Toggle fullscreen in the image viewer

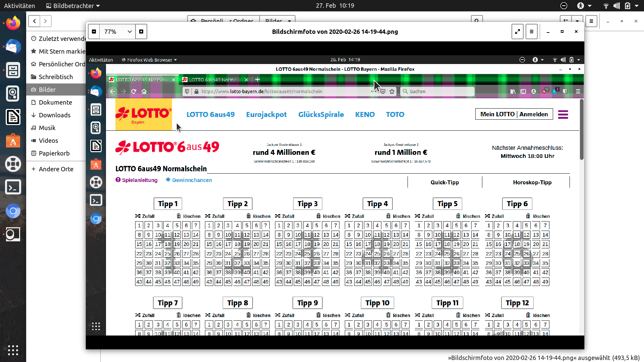[x=517, y=32]
